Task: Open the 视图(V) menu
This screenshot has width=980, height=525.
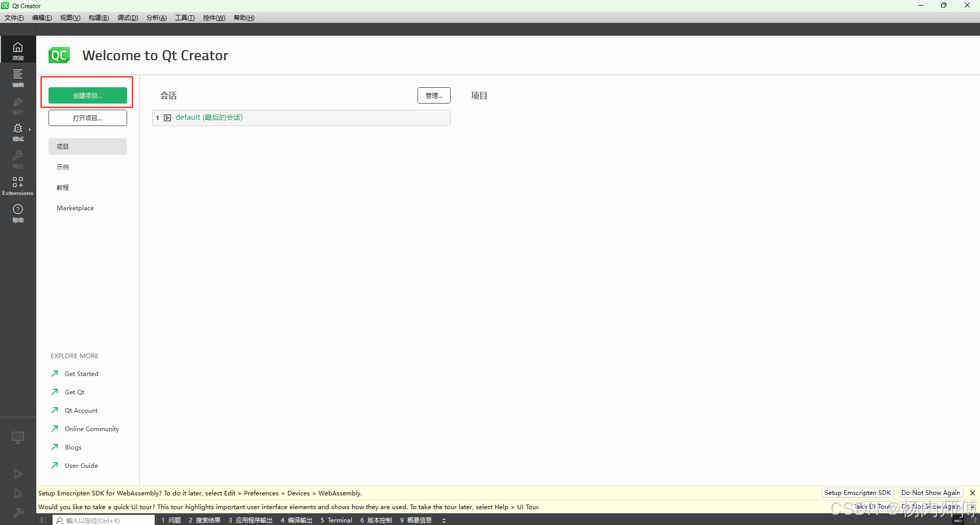Action: coord(70,18)
